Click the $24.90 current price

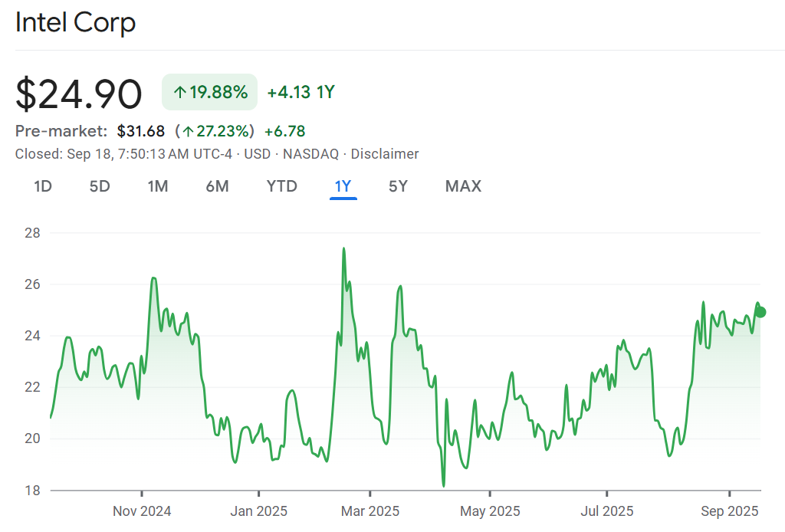[x=79, y=94]
